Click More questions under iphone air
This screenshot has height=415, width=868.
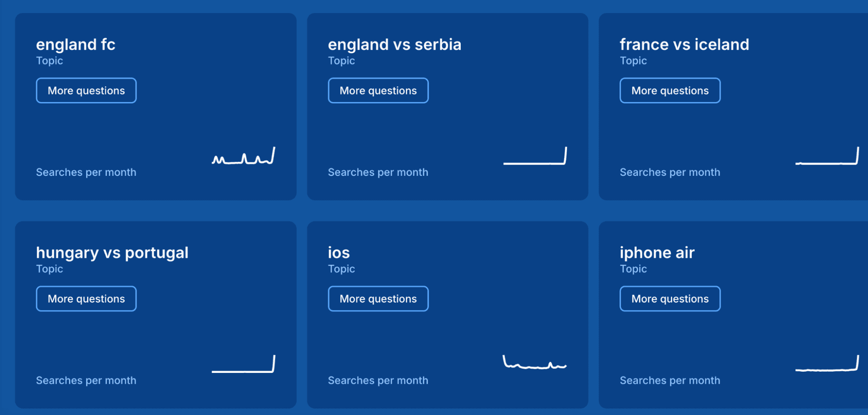[x=670, y=299]
